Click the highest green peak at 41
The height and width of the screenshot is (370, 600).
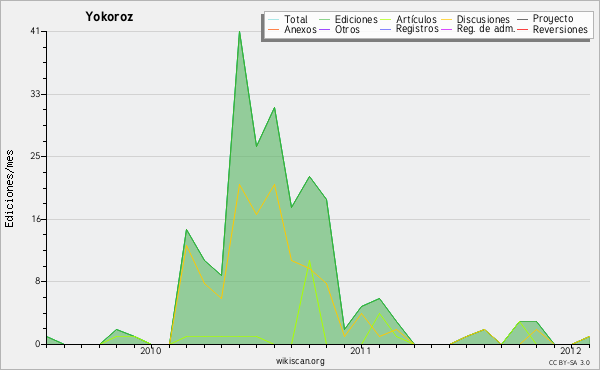[239, 32]
